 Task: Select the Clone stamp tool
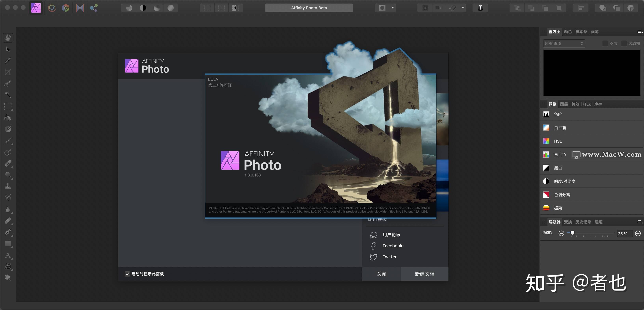tap(8, 186)
